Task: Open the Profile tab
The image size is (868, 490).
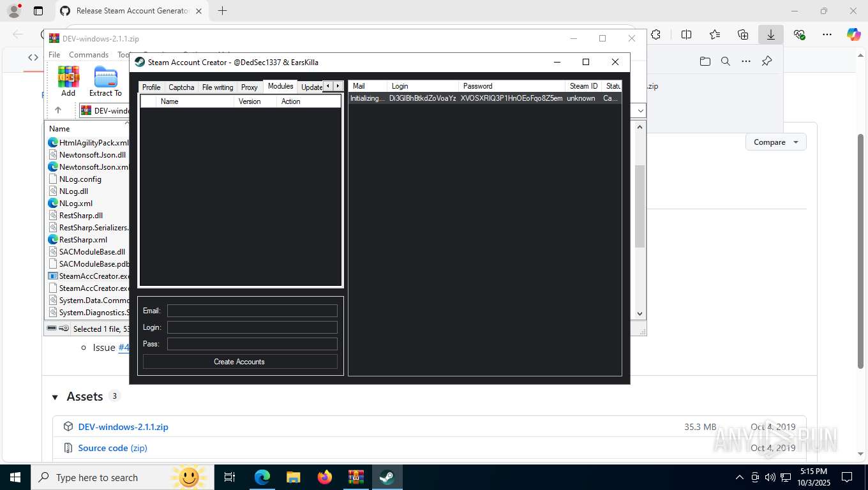Action: point(151,87)
